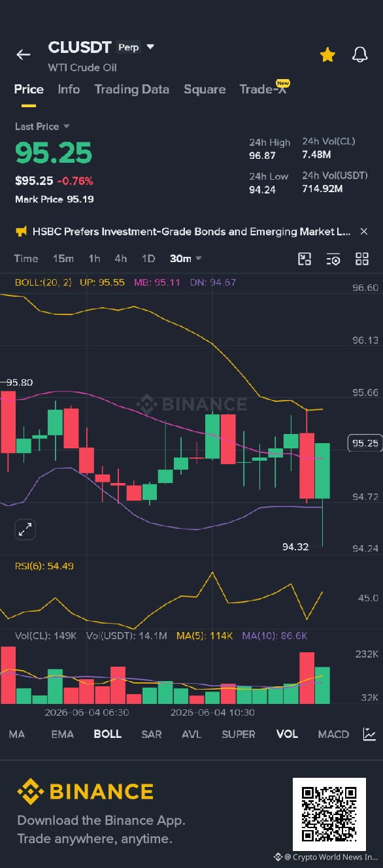Click the 94.32 low price marker
This screenshot has width=383, height=868.
point(295,546)
